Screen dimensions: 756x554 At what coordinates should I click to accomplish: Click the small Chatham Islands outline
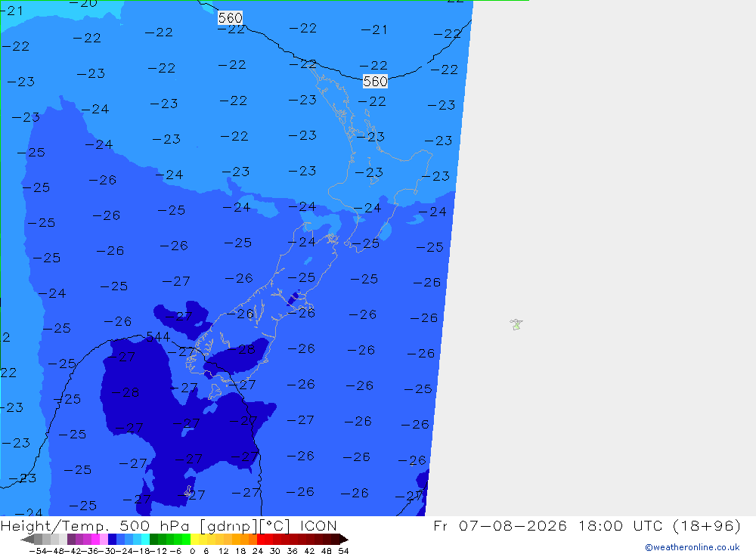point(516,324)
